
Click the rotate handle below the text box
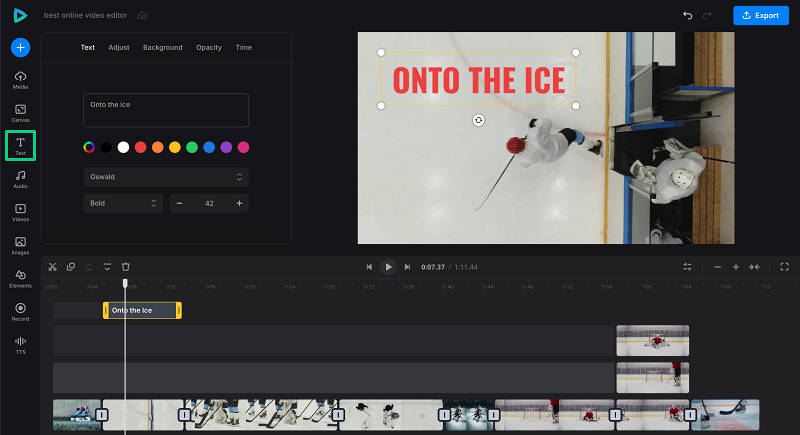tap(478, 120)
